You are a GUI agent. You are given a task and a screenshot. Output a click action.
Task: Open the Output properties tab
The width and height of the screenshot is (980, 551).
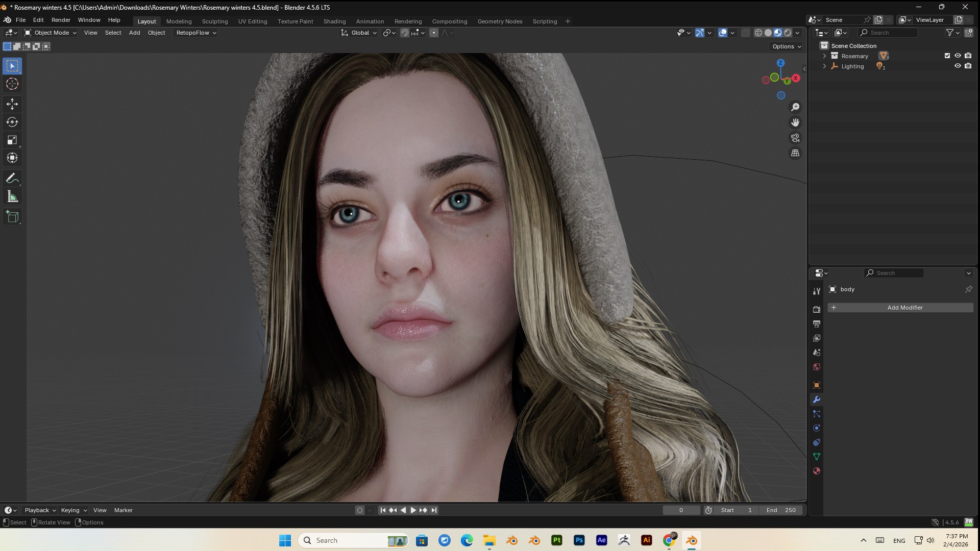pyautogui.click(x=817, y=323)
